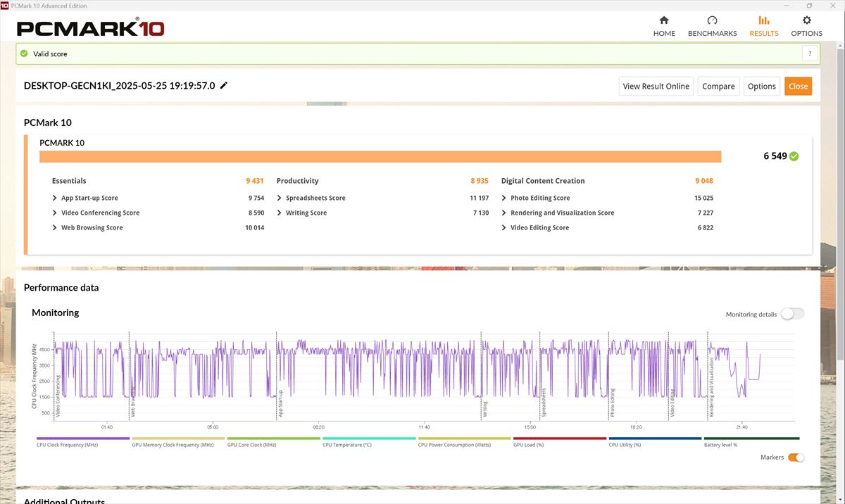This screenshot has width=845, height=504.
Task: Open result Options button
Action: pyautogui.click(x=762, y=86)
